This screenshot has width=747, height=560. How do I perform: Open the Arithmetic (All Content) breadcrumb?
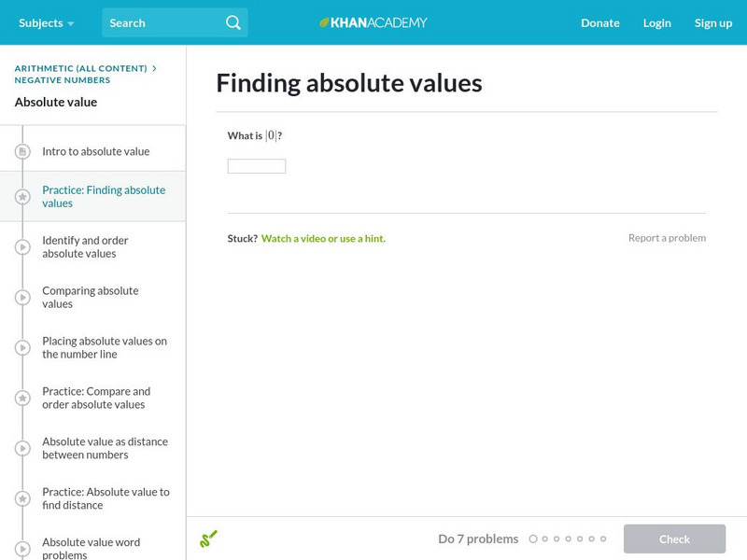click(81, 68)
